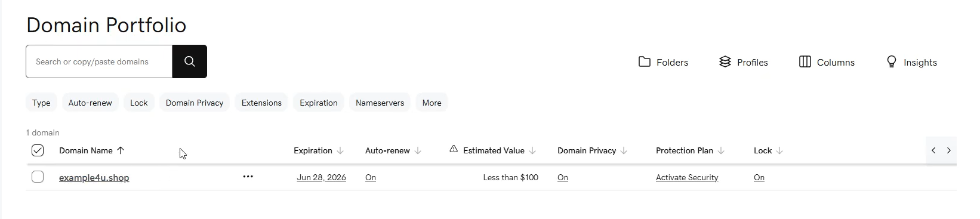Sort by Expiration using its down arrow

tap(340, 150)
